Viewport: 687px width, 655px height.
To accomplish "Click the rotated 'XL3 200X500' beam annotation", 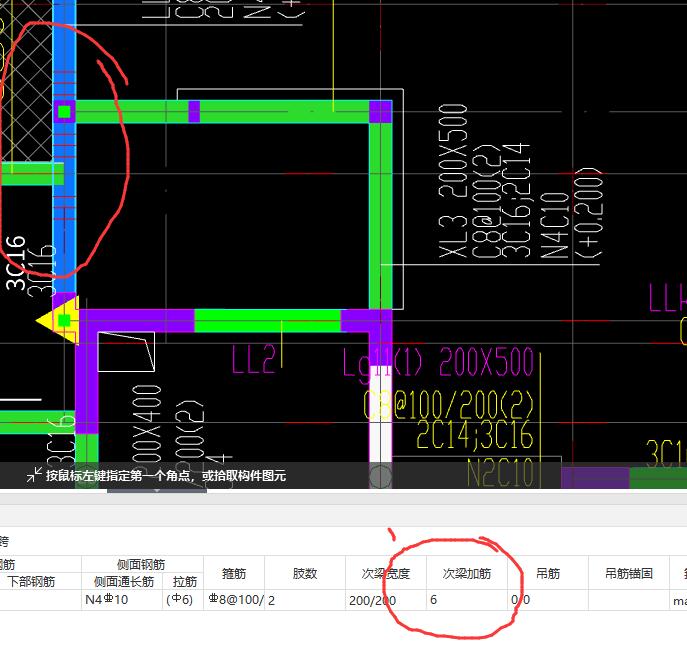I will [453, 181].
